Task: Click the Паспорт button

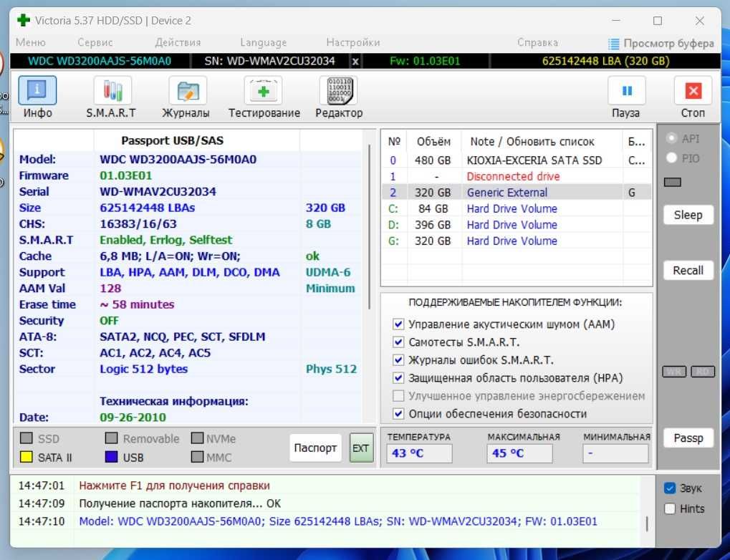Action: [315, 448]
